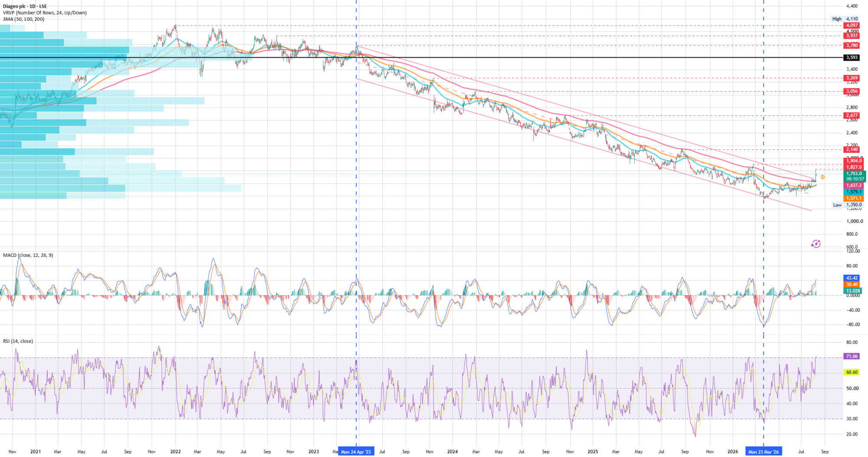868x457 pixels.
Task: Click the 80.00 MACD scale value
Action: pyautogui.click(x=852, y=266)
